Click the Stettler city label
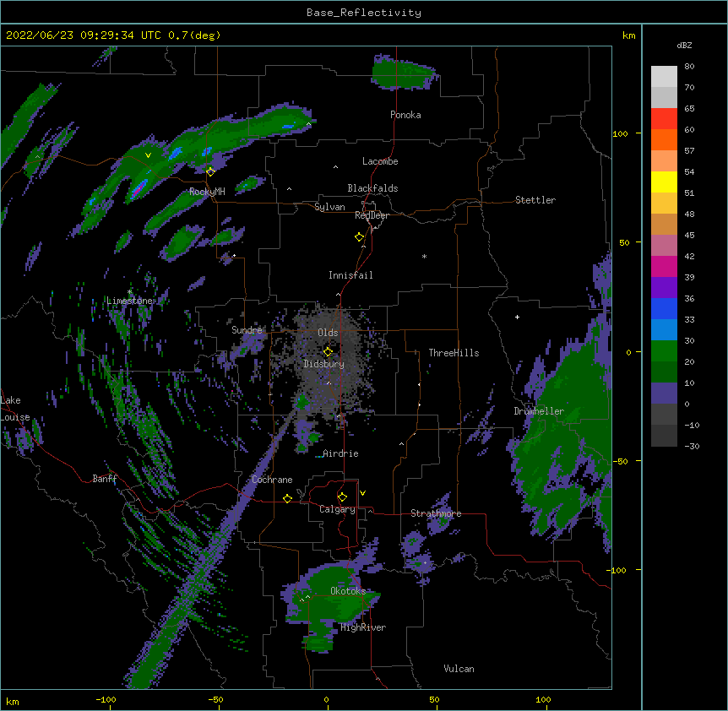The image size is (728, 711). (x=535, y=200)
